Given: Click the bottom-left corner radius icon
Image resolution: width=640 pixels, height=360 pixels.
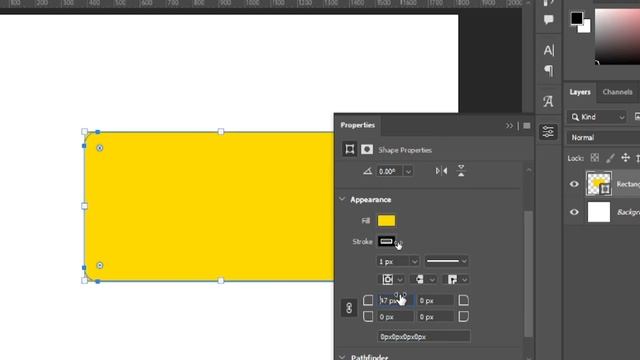Looking at the screenshot, I should click(368, 316).
